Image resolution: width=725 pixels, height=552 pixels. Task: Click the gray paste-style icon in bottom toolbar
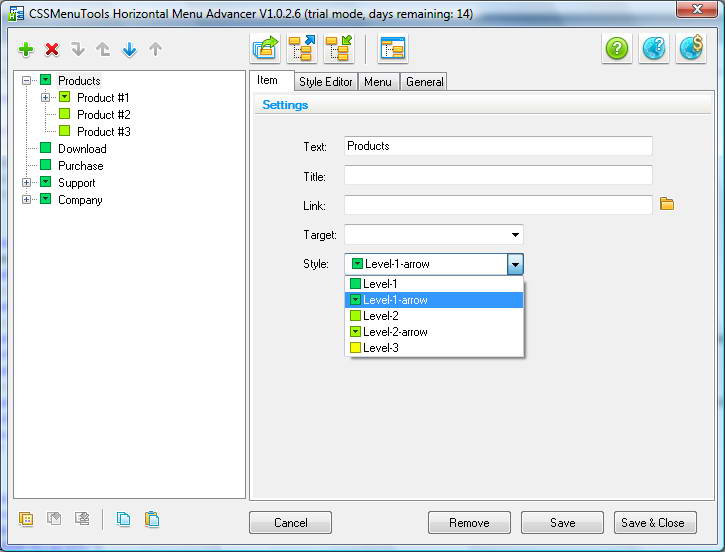tap(54, 519)
